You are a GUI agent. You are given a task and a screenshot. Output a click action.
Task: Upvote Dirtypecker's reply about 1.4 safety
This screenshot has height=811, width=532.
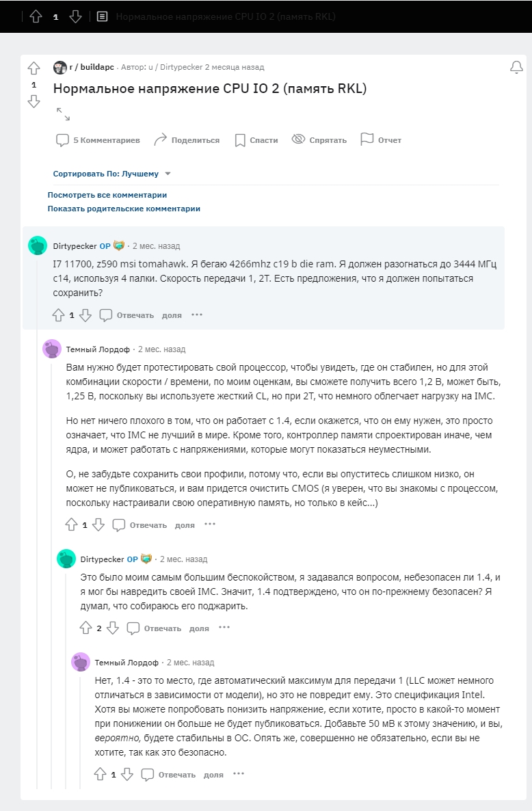click(x=85, y=628)
